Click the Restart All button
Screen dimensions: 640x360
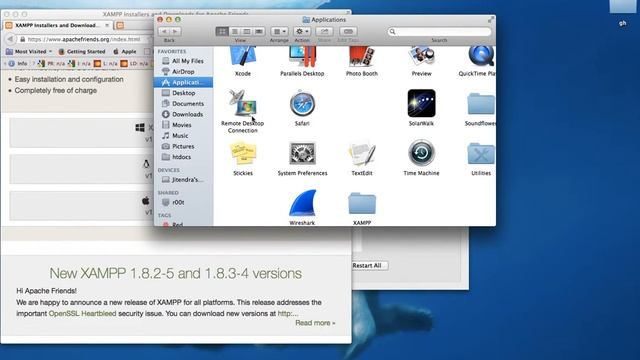pyautogui.click(x=367, y=265)
